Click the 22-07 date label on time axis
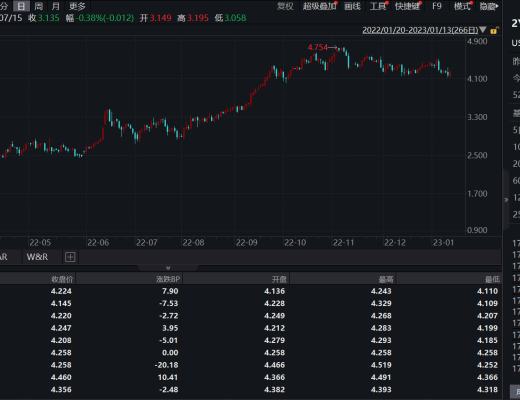The image size is (520, 400). (x=146, y=243)
